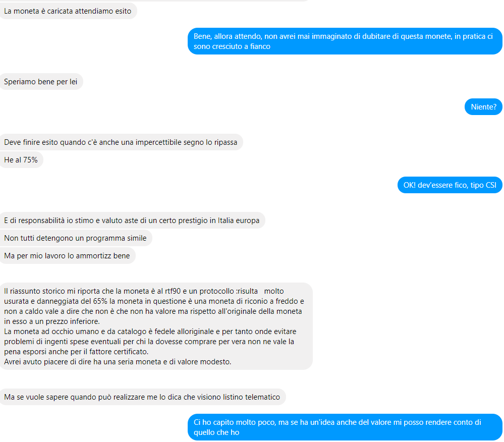Click the message 'Deve finire esito quando c'è'

click(121, 142)
